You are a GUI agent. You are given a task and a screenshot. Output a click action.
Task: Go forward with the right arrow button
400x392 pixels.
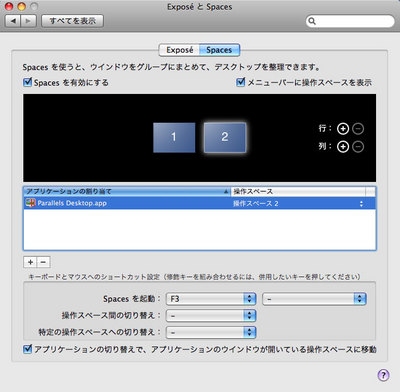pos(29,21)
